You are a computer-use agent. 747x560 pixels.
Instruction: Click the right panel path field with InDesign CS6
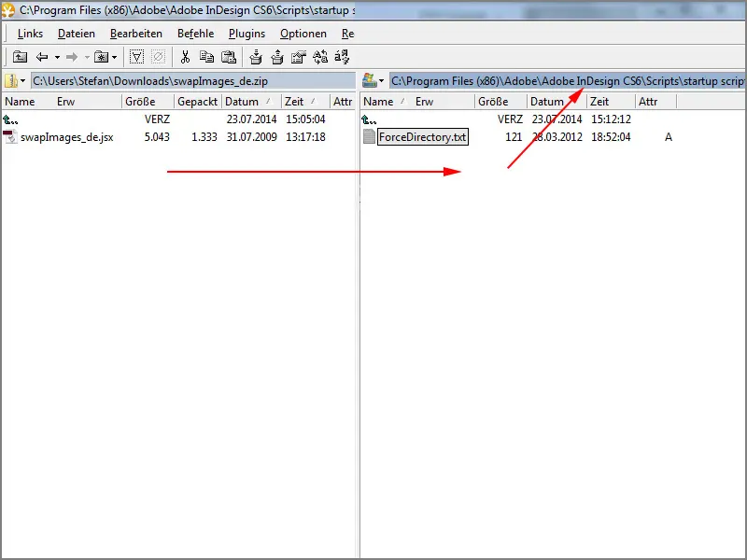pos(567,81)
